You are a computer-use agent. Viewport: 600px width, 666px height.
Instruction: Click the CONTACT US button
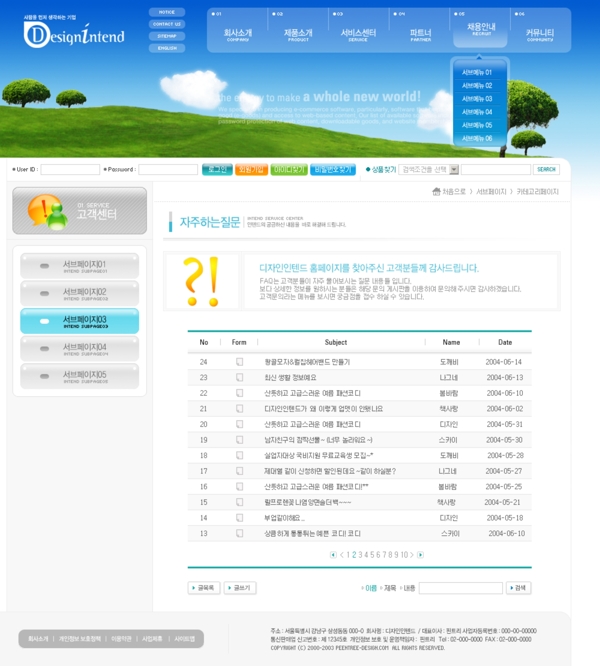click(167, 24)
